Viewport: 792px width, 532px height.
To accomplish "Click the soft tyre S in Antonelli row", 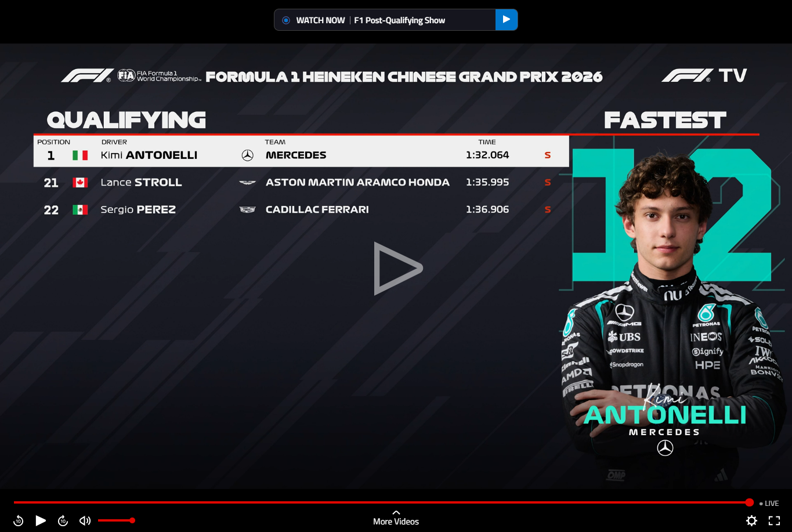I will 548,155.
